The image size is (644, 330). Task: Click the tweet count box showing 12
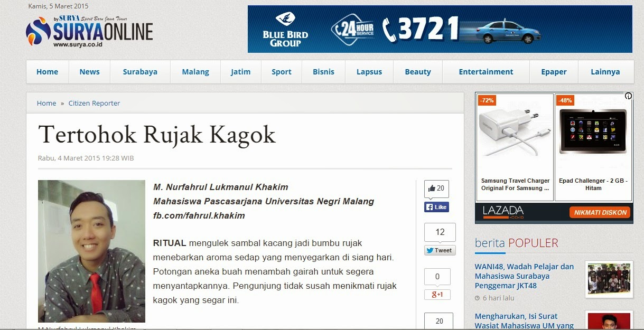click(440, 232)
